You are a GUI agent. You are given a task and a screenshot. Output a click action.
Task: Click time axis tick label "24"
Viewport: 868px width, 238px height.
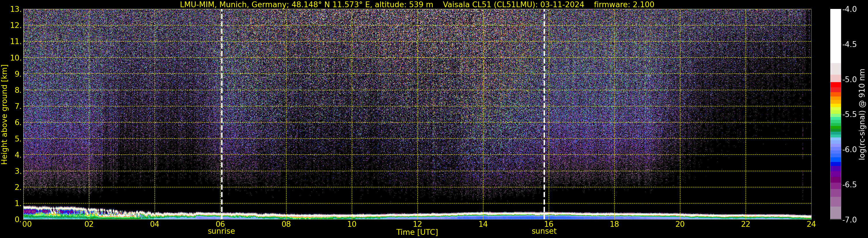click(811, 224)
